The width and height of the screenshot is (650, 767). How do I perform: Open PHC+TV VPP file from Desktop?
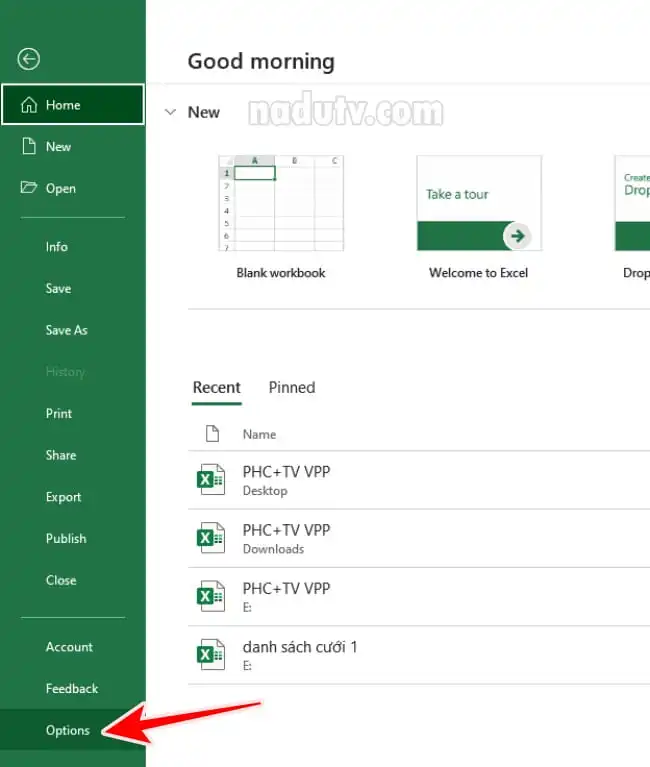pos(419,480)
